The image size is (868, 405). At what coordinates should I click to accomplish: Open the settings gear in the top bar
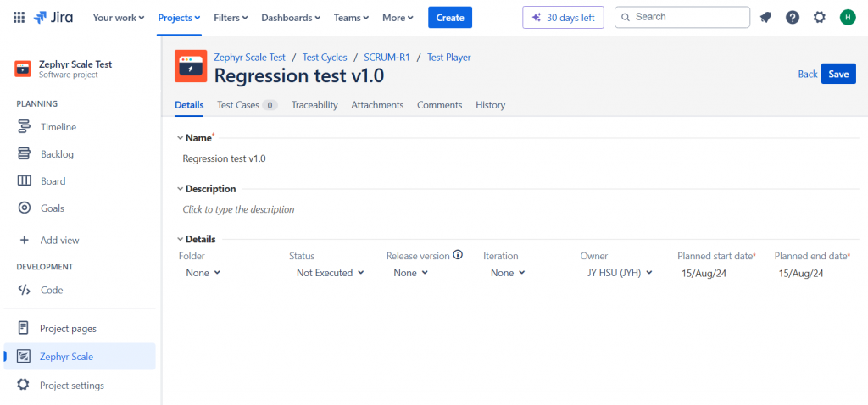coord(820,17)
